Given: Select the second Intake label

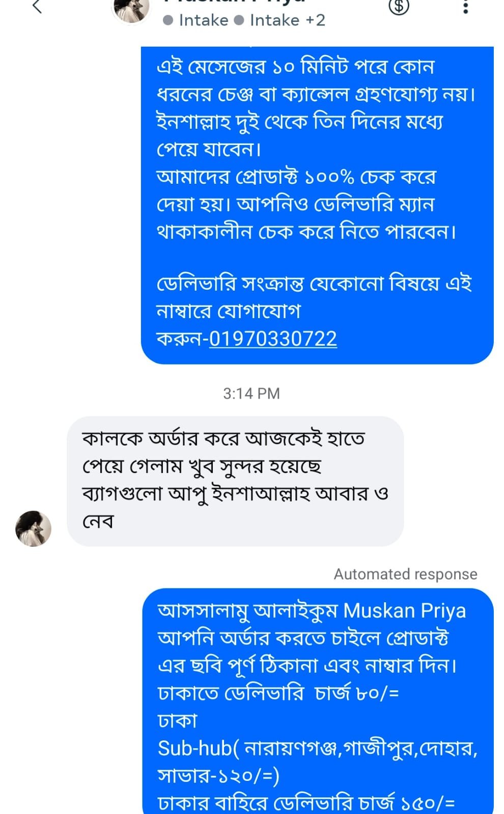Looking at the screenshot, I should [x=274, y=20].
